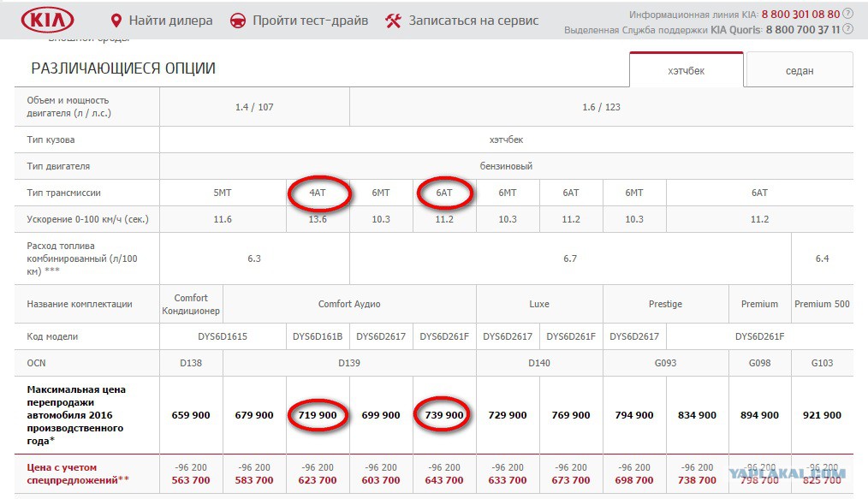868x499 pixels.
Task: Click the 4AT transmission cell
Action: click(318, 193)
